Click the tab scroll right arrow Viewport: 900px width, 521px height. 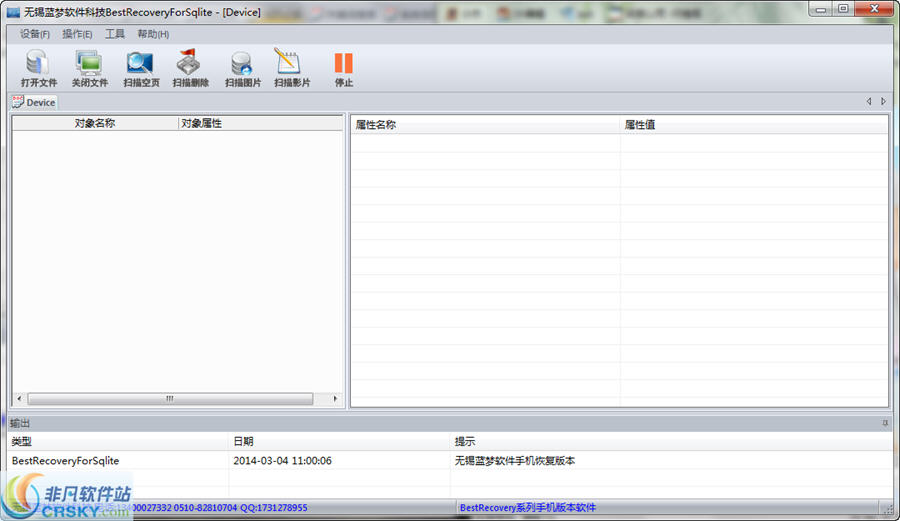pyautogui.click(x=883, y=101)
